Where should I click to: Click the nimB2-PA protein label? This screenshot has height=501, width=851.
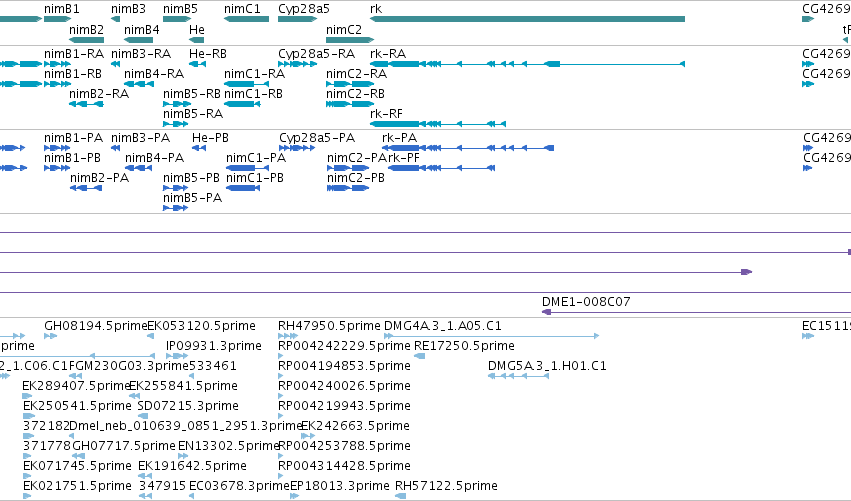tap(100, 178)
